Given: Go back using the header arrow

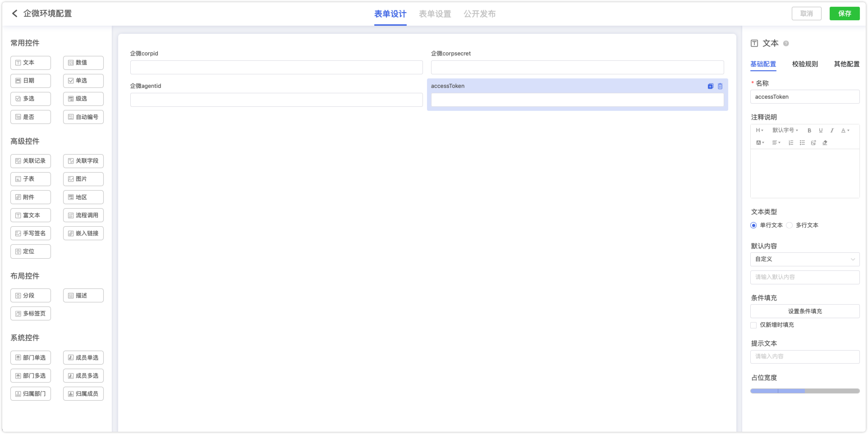Looking at the screenshot, I should pyautogui.click(x=15, y=14).
